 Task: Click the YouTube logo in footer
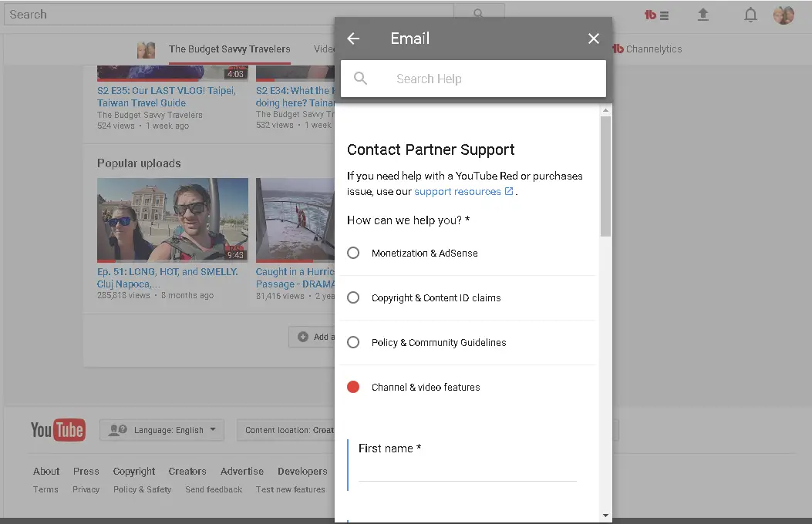click(58, 430)
